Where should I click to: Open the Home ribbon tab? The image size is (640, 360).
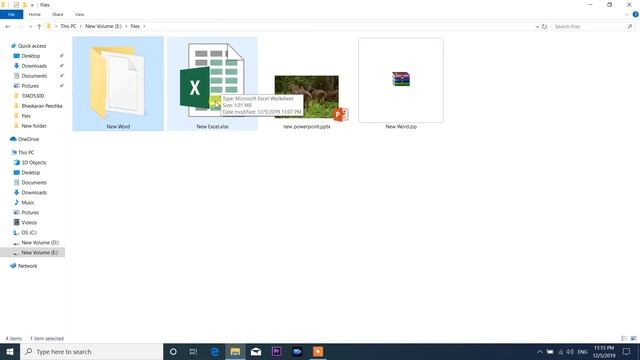(x=35, y=14)
